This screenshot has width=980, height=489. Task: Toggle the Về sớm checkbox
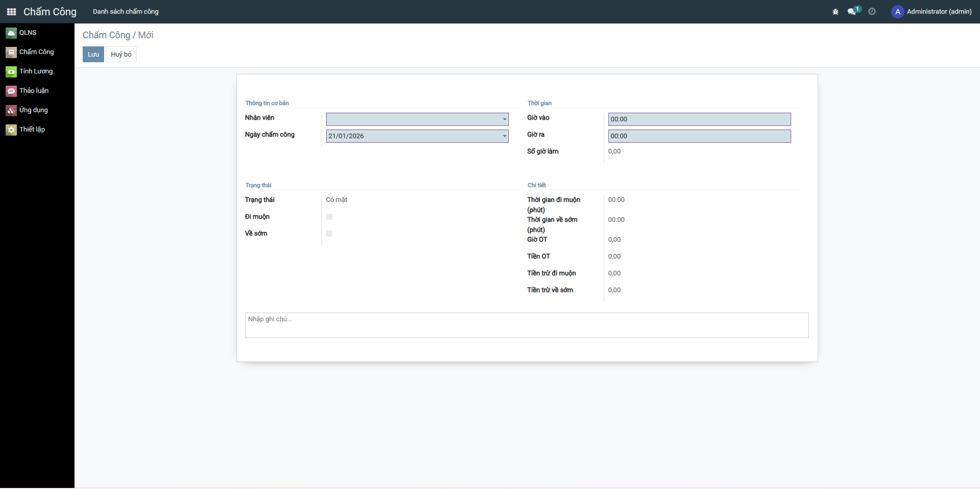click(329, 234)
